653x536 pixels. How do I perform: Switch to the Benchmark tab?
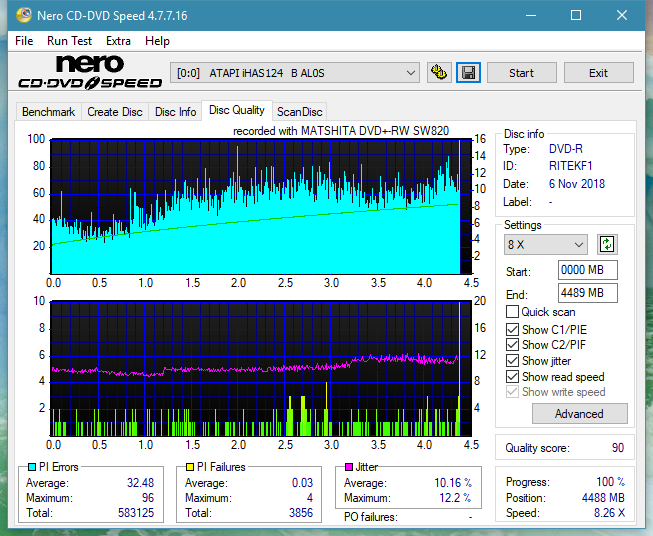(x=49, y=112)
